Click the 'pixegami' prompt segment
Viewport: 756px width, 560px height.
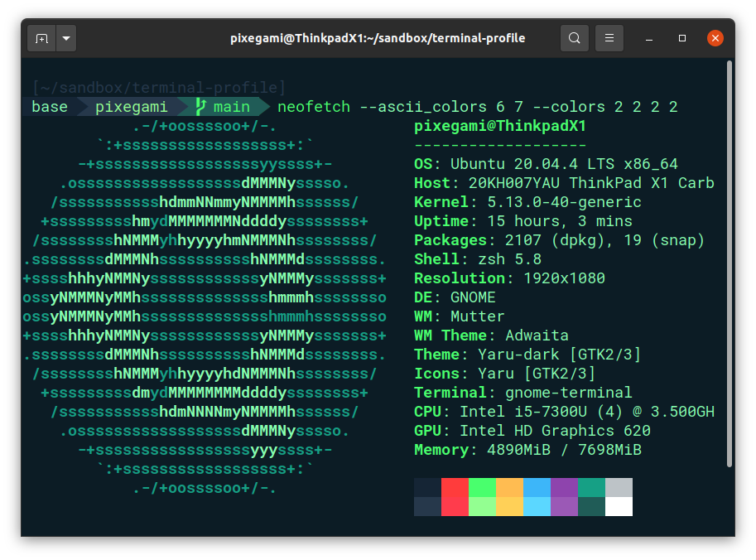click(131, 107)
